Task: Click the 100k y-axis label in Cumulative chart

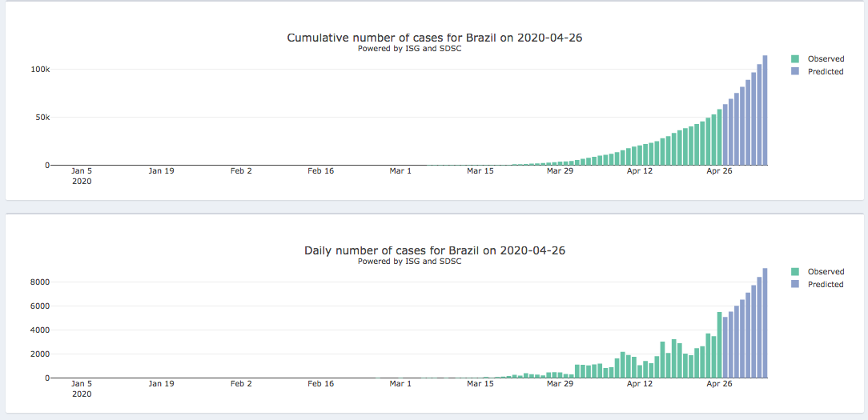Action: 41,70
